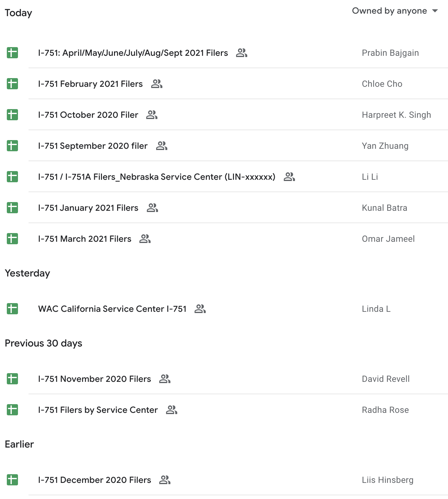Click owner name Harpreet K. Singh
The image size is (448, 499).
pos(396,115)
